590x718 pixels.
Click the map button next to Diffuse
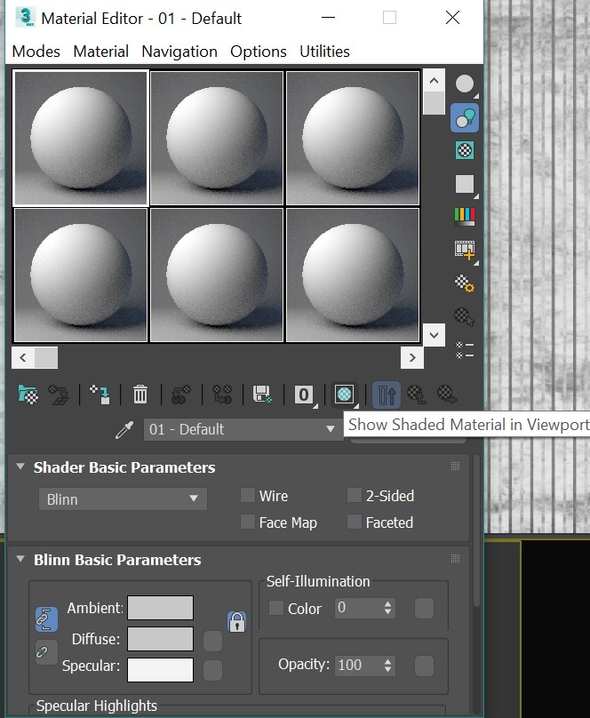point(213,641)
